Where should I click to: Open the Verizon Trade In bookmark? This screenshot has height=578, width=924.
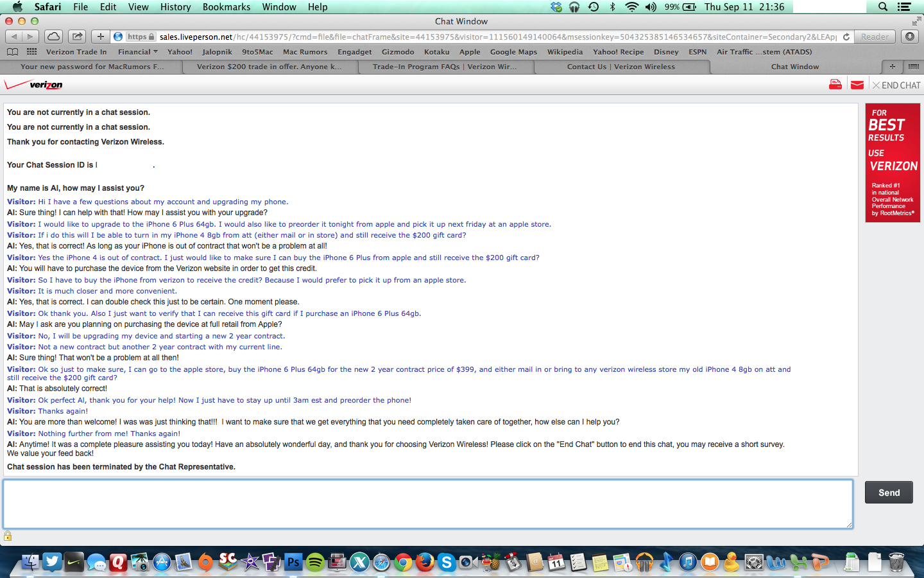76,52
